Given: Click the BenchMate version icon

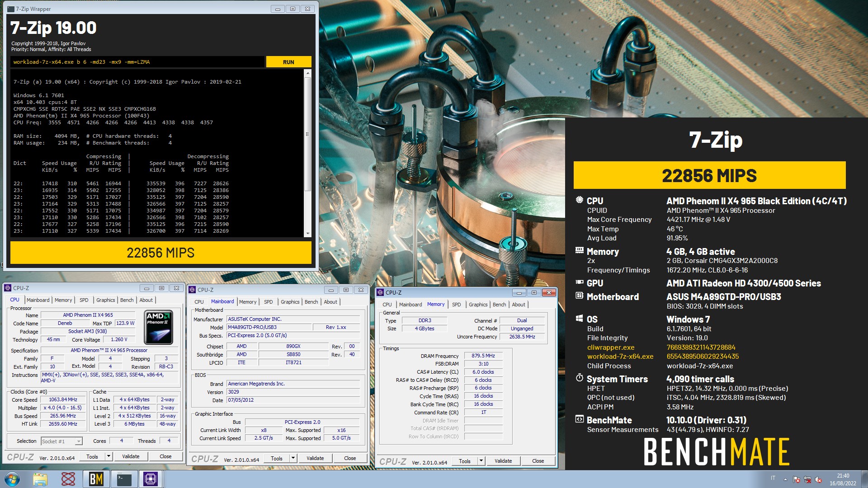Looking at the screenshot, I should [580, 419].
